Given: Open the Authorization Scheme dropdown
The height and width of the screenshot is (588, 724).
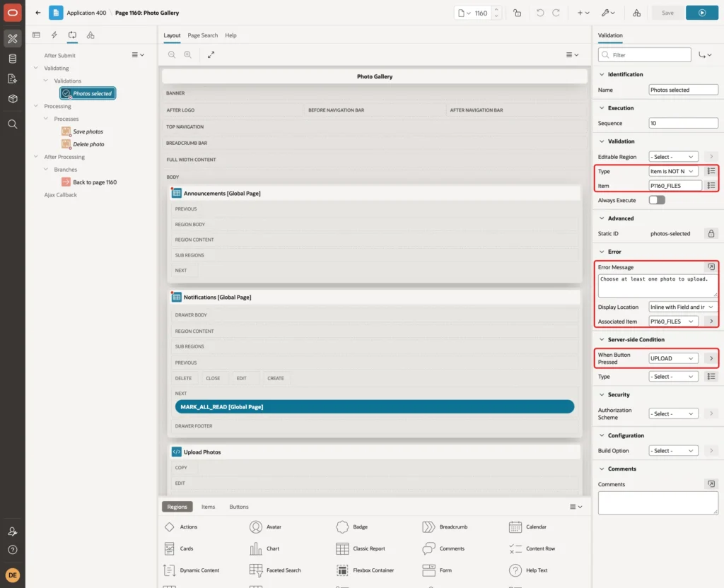Looking at the screenshot, I should pos(673,413).
